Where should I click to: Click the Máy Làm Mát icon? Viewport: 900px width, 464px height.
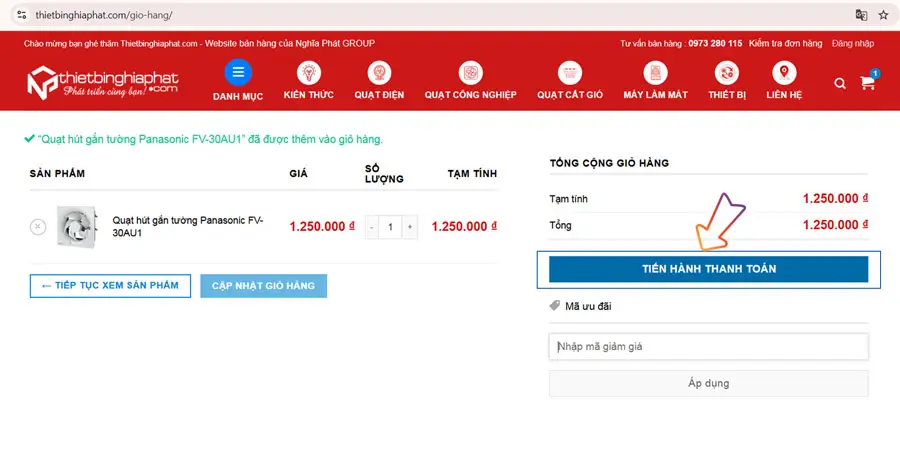(655, 73)
